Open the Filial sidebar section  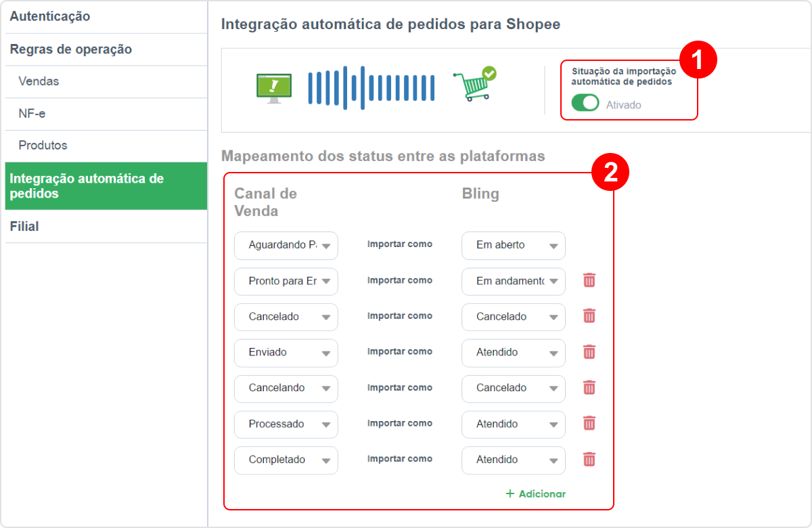pos(106,227)
